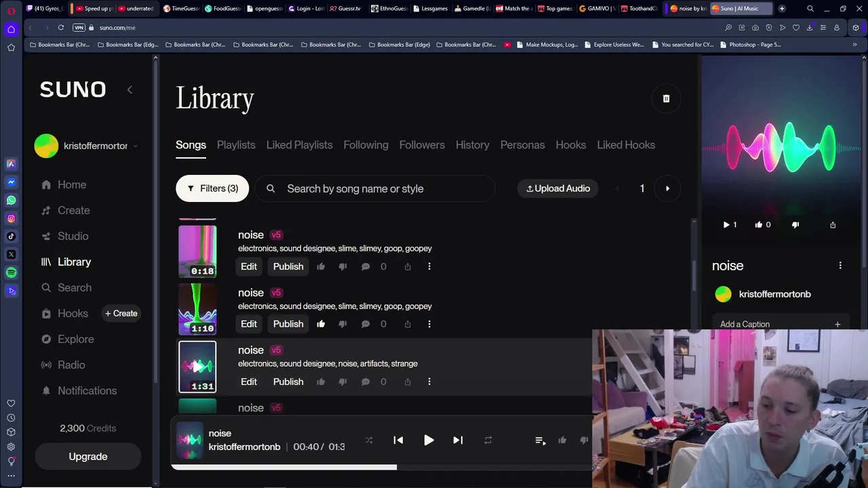Screen dimensions: 868x488
Task: Toggle shuffle in the player bar
Action: point(369,440)
